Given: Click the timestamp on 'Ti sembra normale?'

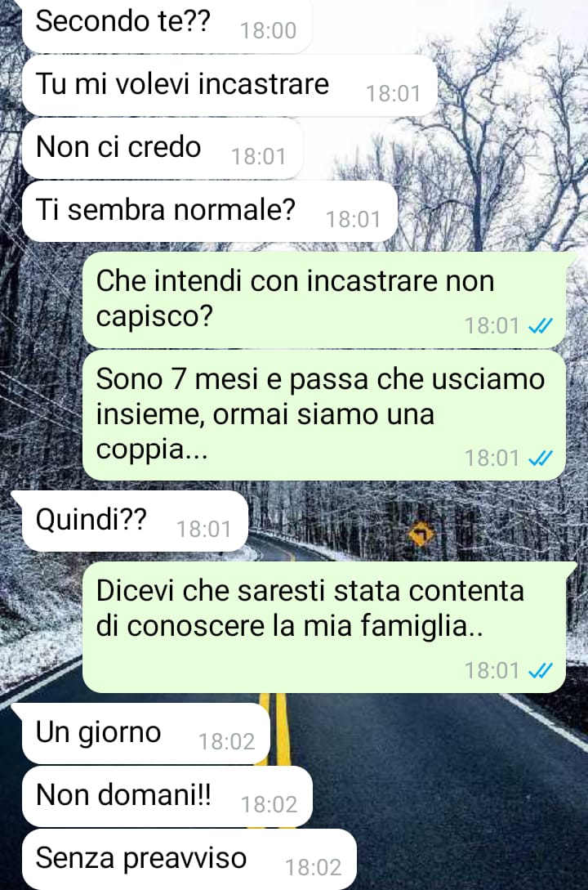Looking at the screenshot, I should [x=354, y=220].
